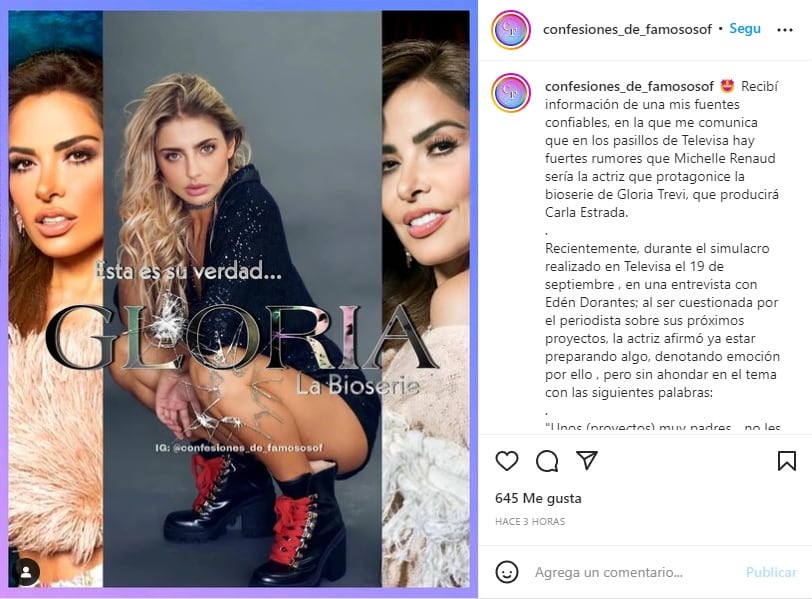Select the GLORIA La Bioserie poster image
The height and width of the screenshot is (599, 812).
coord(239,299)
